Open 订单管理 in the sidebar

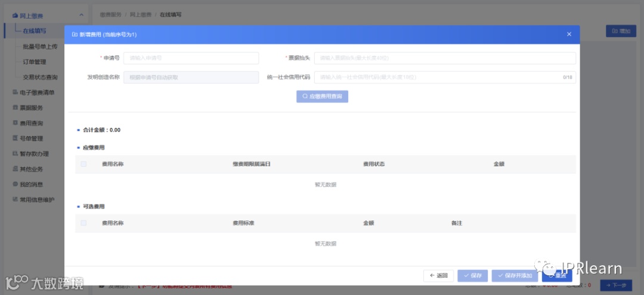pos(35,62)
